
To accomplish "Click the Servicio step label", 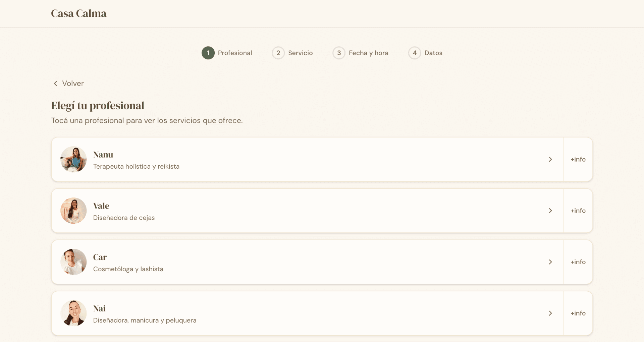I will click(x=300, y=53).
